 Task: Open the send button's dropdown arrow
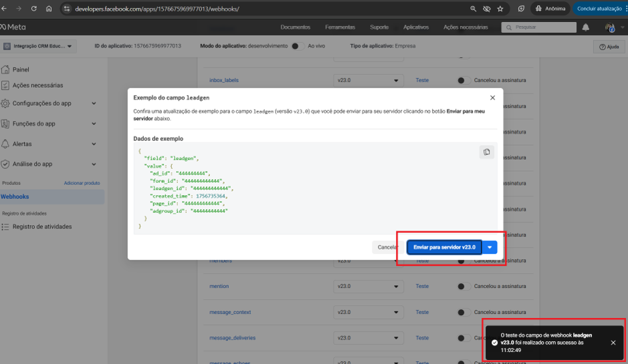(x=490, y=247)
